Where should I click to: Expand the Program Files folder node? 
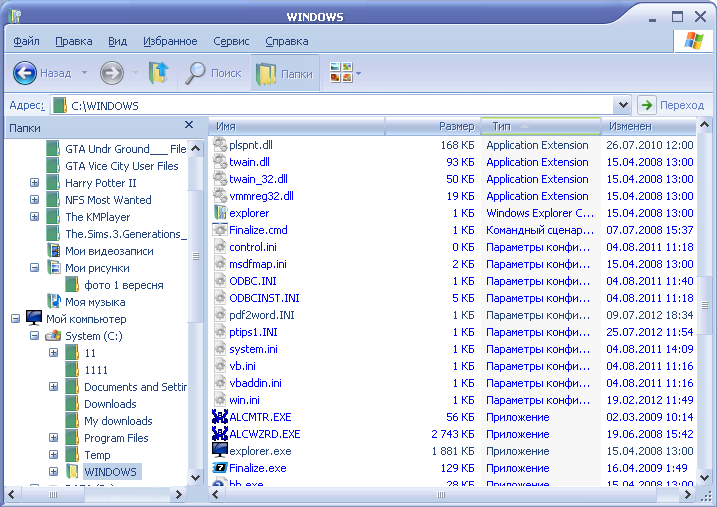click(54, 438)
